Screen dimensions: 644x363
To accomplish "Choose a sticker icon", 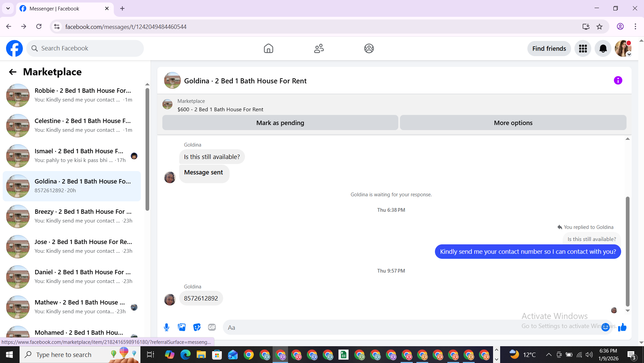I will pos(197,327).
